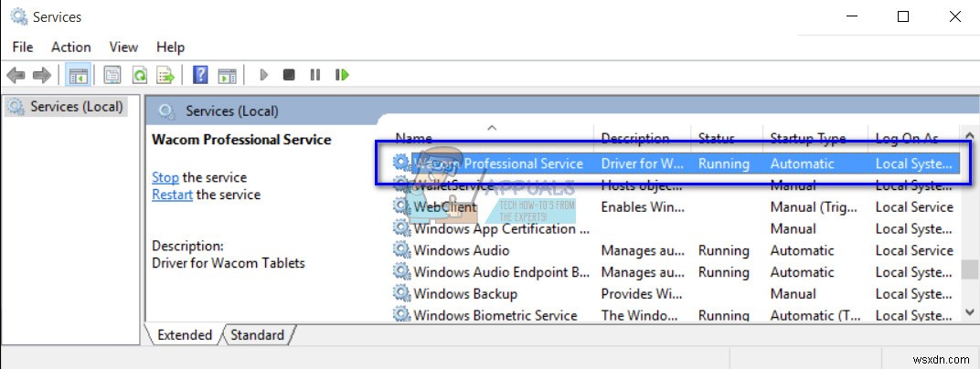Open the Help question mark icon
Screen dimensions: 980x369
(200, 76)
